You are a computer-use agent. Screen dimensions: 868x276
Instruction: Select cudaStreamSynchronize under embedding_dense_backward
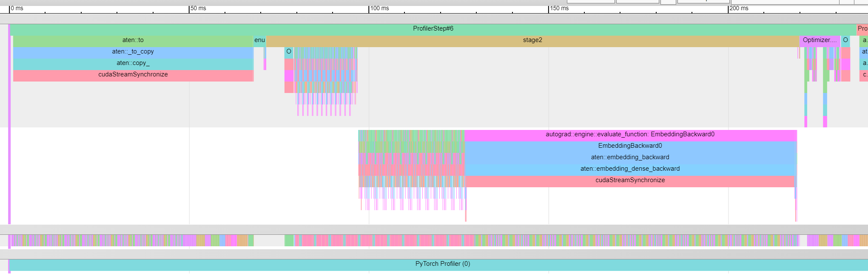(630, 180)
